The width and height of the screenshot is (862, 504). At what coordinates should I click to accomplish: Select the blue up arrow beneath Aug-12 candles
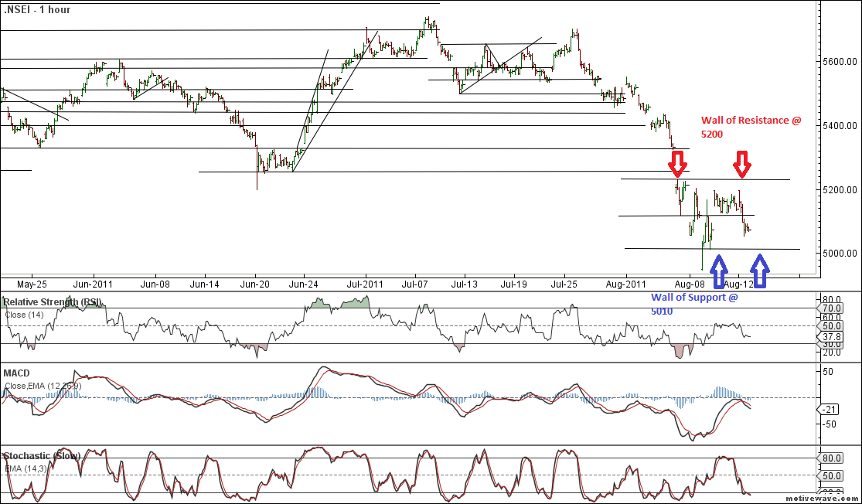[759, 271]
